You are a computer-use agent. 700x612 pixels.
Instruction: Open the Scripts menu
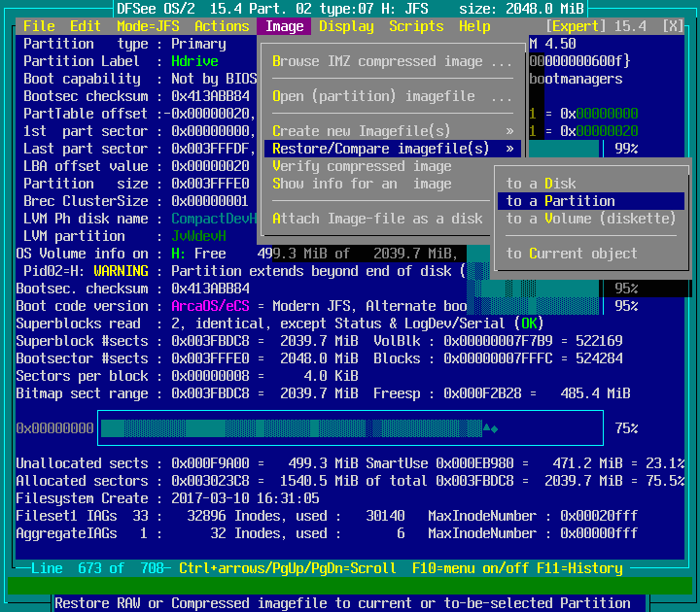pos(416,26)
